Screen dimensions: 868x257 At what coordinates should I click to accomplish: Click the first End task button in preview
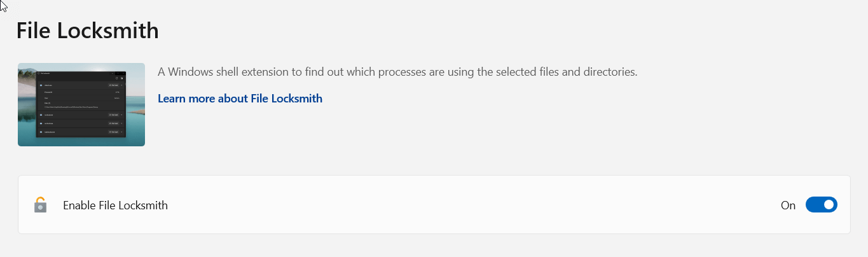113,85
